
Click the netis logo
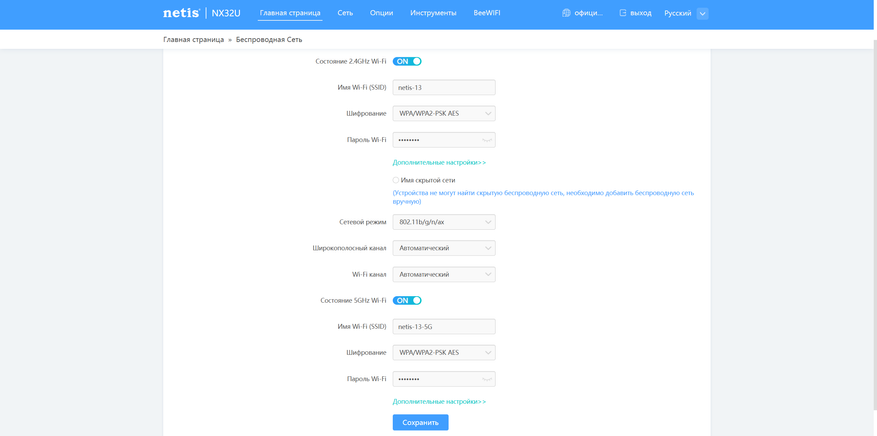click(181, 13)
